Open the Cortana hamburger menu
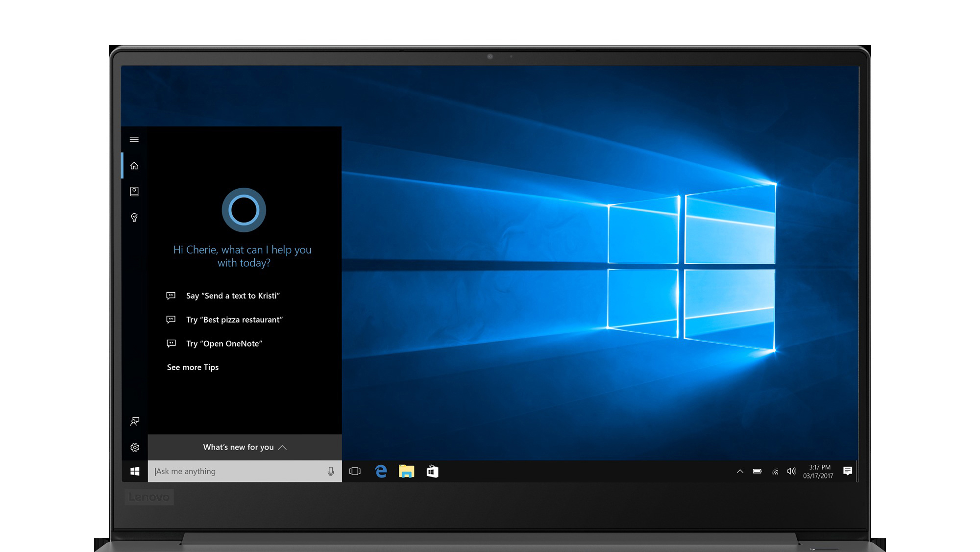Image resolution: width=980 pixels, height=552 pixels. [134, 139]
